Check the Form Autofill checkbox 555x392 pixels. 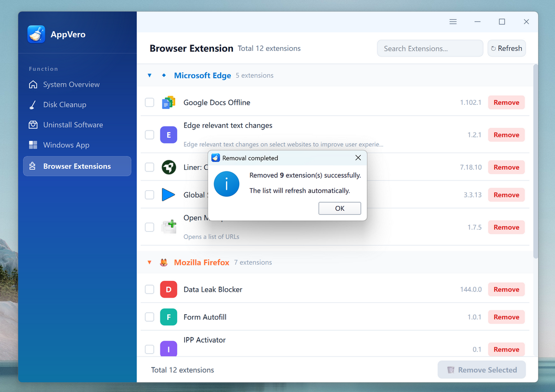pyautogui.click(x=150, y=317)
